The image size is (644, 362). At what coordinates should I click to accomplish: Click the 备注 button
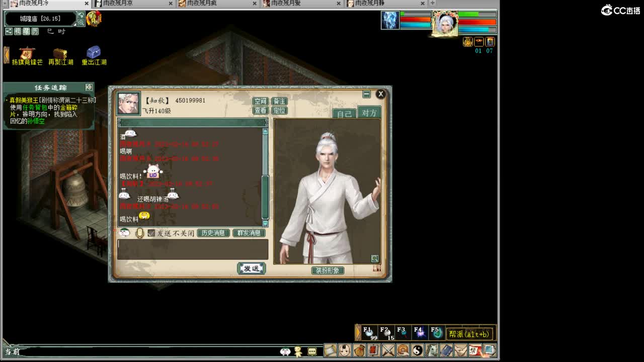tap(279, 101)
